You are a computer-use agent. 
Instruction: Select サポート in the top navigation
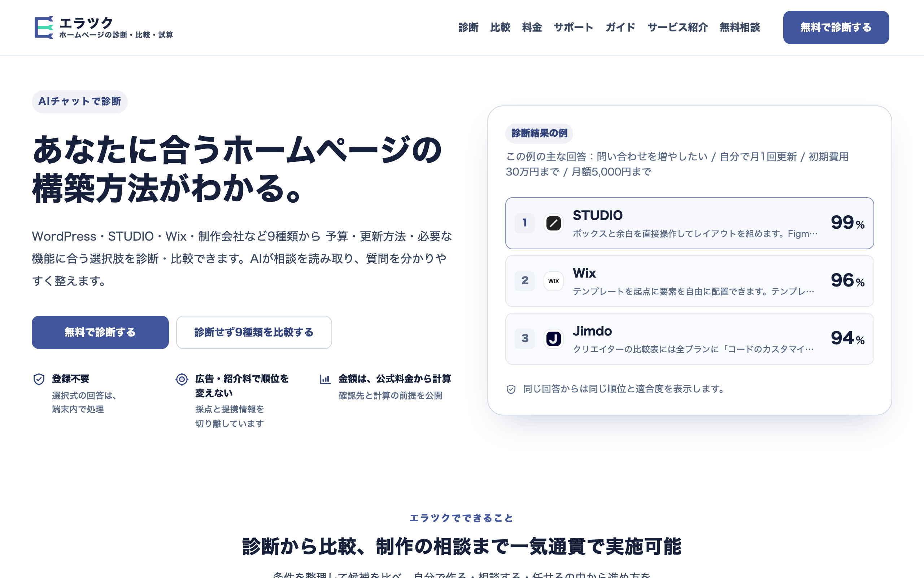pyautogui.click(x=574, y=27)
